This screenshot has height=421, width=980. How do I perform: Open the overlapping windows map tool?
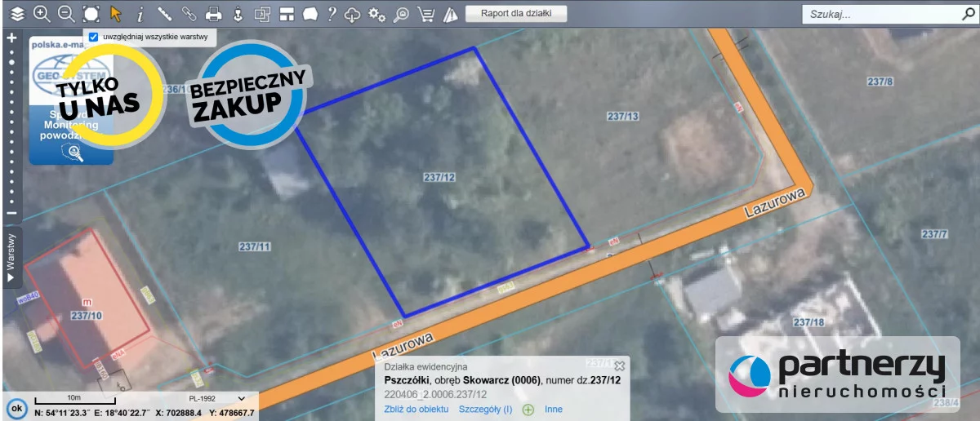tap(262, 13)
